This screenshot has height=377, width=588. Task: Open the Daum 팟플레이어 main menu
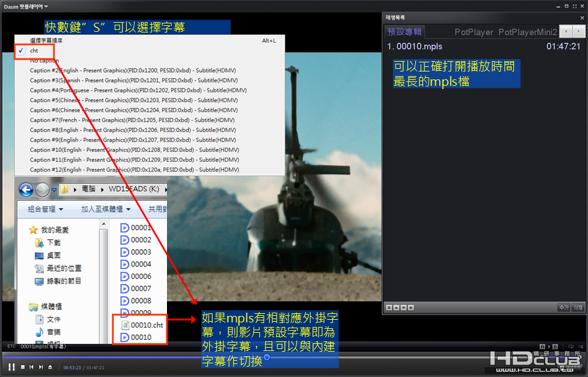tap(25, 6)
